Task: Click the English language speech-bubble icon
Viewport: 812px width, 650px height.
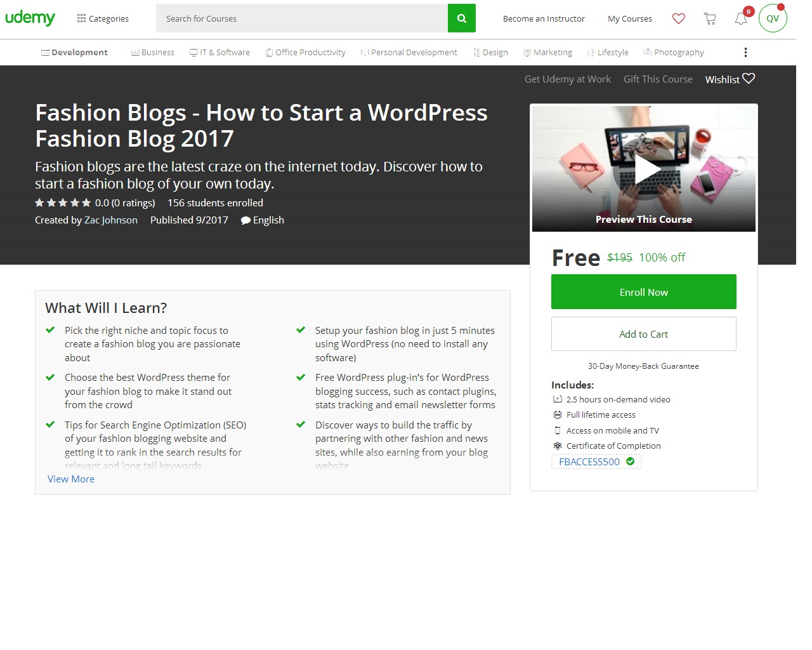Action: tap(246, 220)
